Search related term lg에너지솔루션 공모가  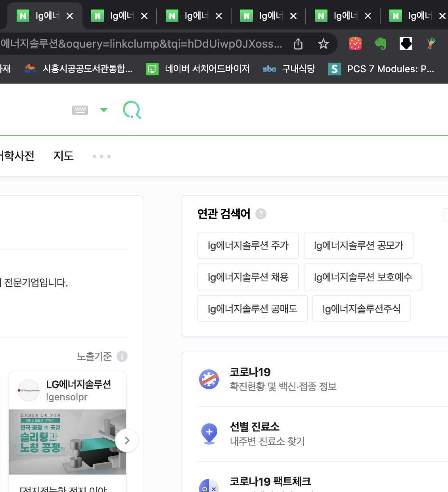click(x=358, y=245)
